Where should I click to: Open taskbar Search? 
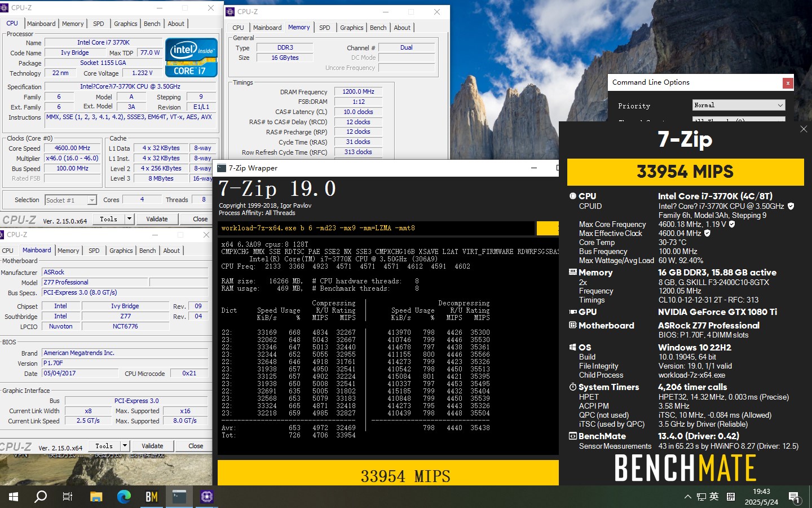[41, 497]
